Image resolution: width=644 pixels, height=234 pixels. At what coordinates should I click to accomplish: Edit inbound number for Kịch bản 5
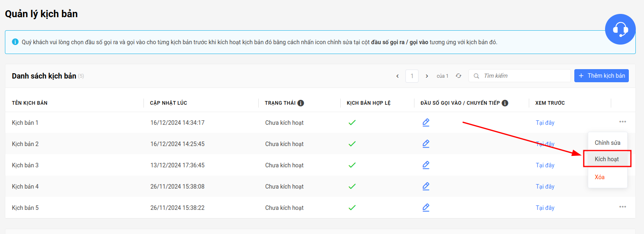click(426, 207)
